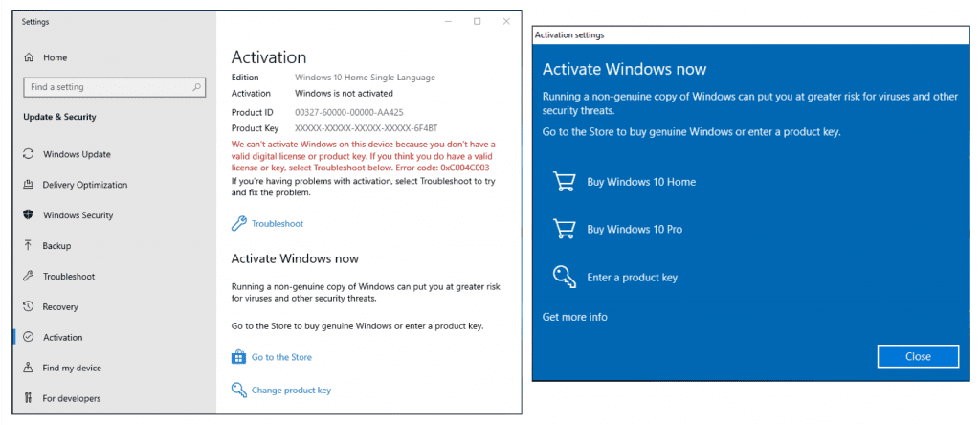Click the cart icon for Windows 10 Pro
980x425 pixels.
coord(564,230)
